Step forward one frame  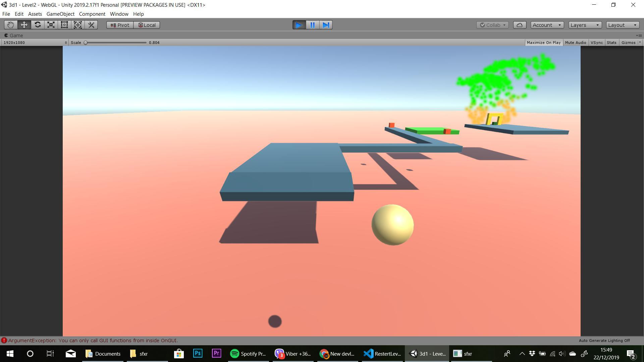pos(326,25)
